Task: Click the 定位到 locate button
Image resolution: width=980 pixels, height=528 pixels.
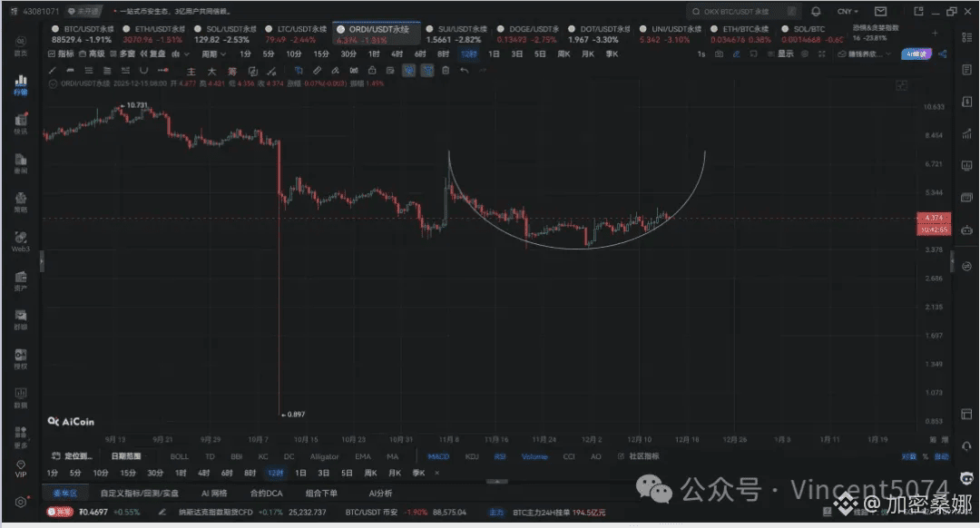Action: pos(72,456)
